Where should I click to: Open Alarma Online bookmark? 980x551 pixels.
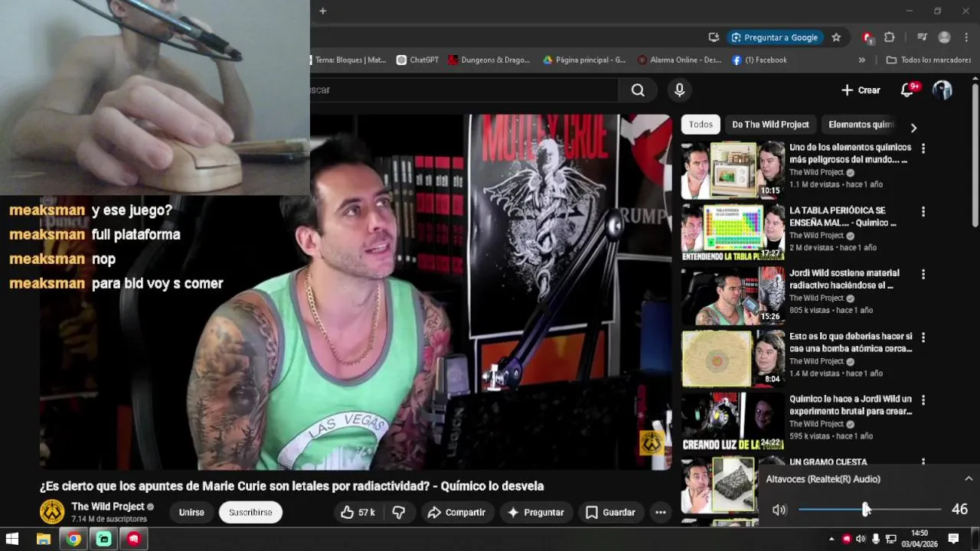point(679,60)
